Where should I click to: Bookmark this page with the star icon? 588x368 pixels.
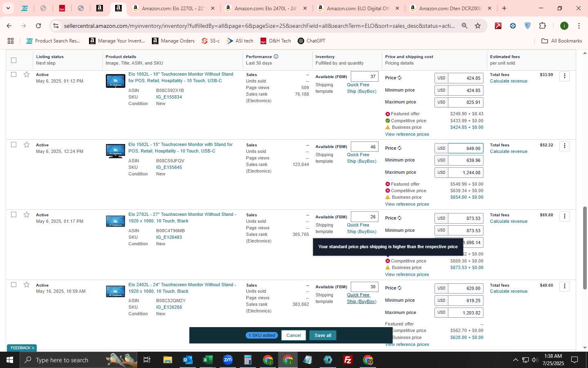478,26
